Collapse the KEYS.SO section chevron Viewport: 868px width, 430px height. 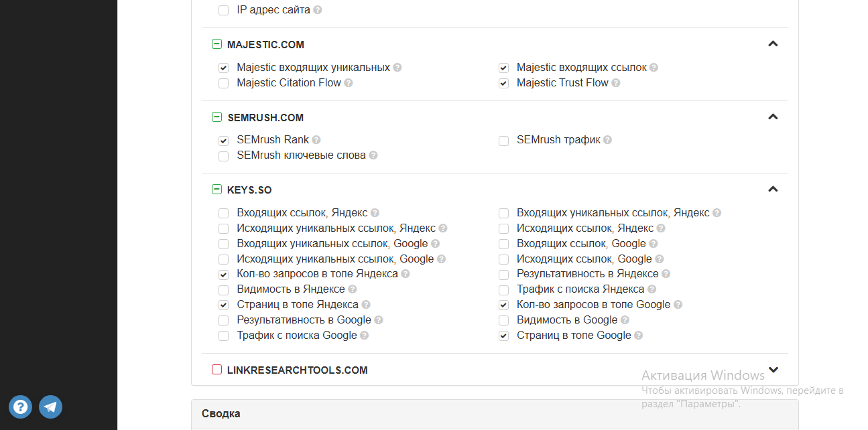coord(773,190)
